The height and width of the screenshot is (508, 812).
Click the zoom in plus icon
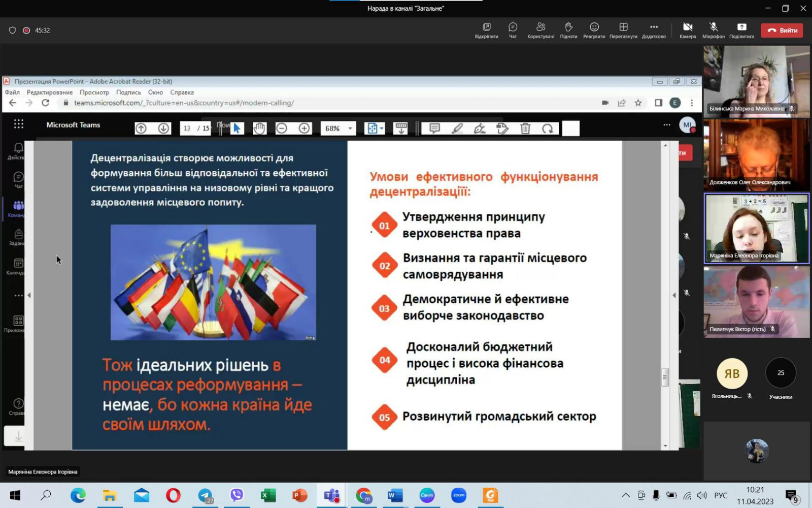pyautogui.click(x=304, y=129)
